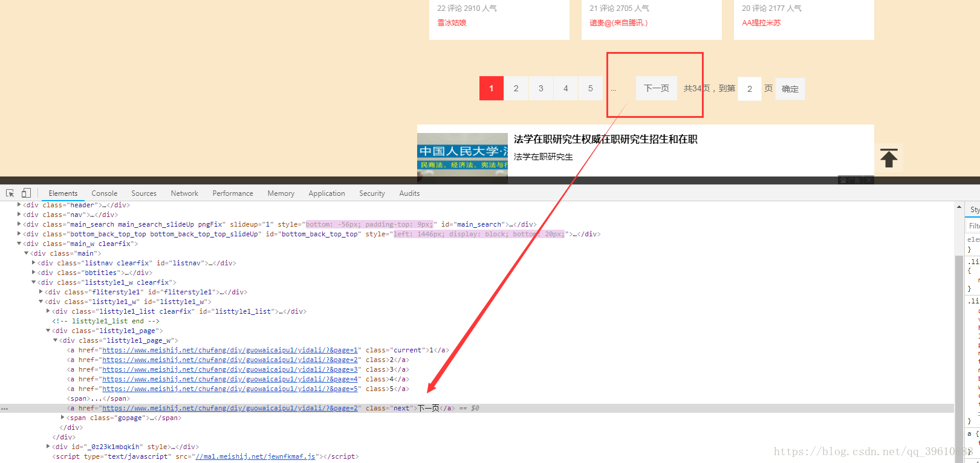Viewport: 980px width, 463px height.
Task: Expand the main_search div node
Action: click(x=19, y=224)
